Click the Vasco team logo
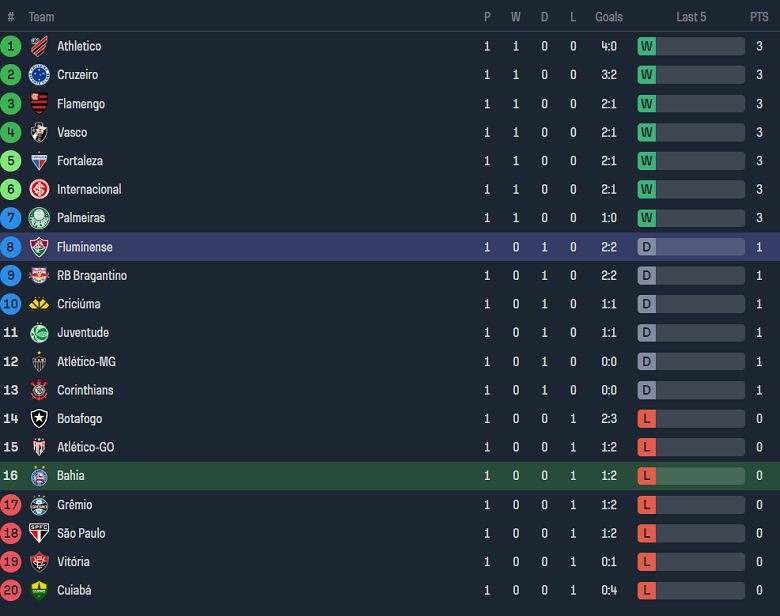 (x=39, y=132)
